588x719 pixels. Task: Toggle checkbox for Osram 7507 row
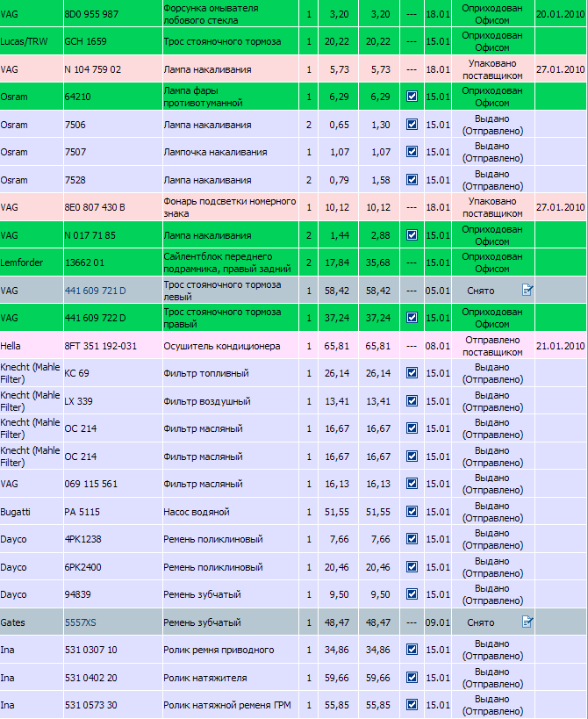coord(412,152)
